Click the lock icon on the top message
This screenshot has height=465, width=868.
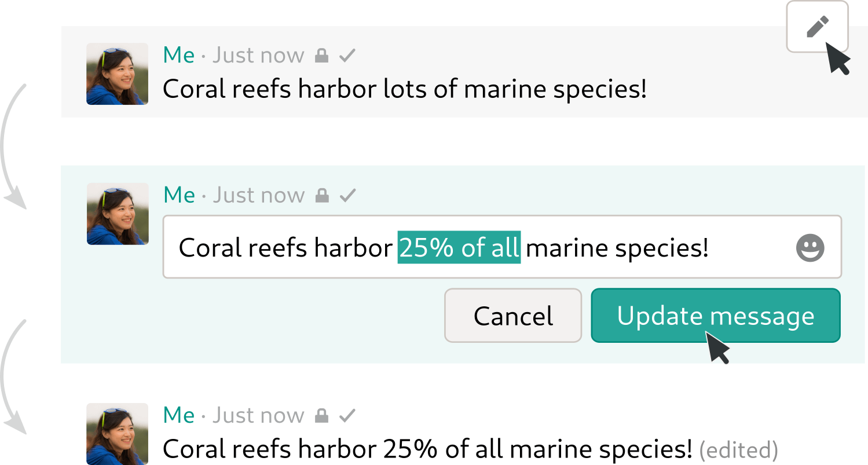tap(321, 56)
